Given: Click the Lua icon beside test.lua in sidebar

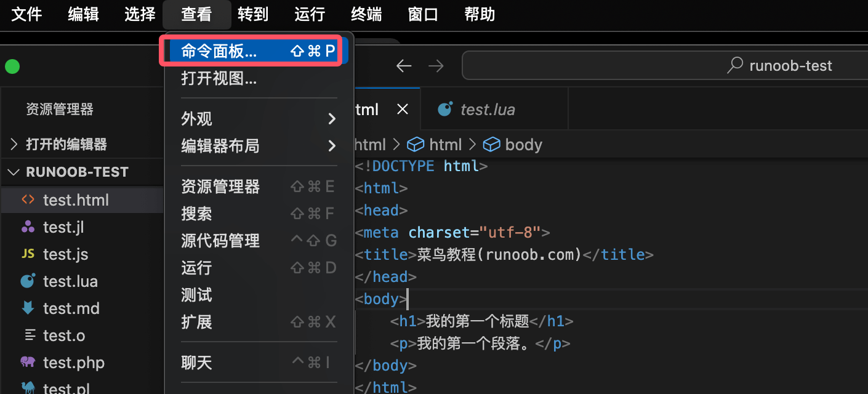Looking at the screenshot, I should click(28, 281).
